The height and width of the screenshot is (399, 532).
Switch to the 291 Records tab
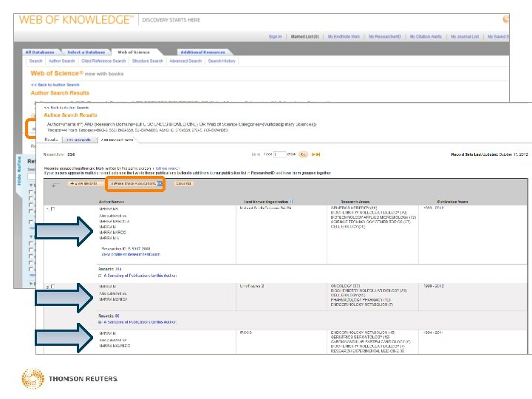pyautogui.click(x=79, y=140)
